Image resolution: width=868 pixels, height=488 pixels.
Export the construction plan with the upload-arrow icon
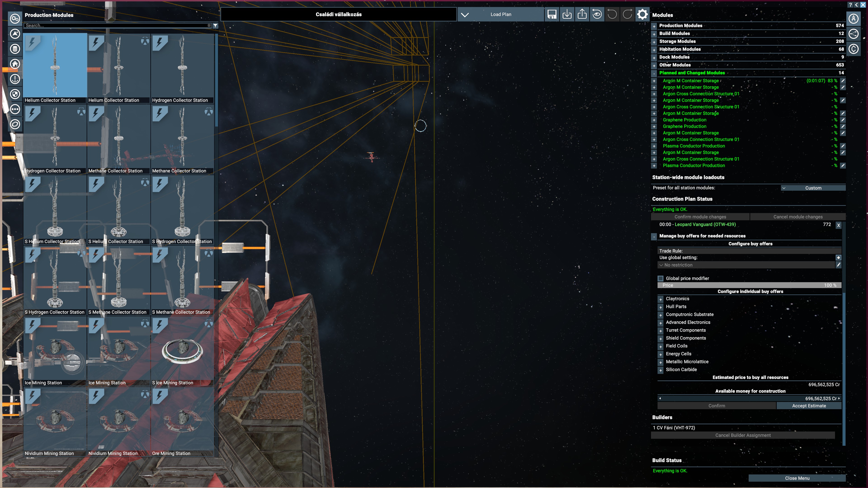click(x=582, y=14)
